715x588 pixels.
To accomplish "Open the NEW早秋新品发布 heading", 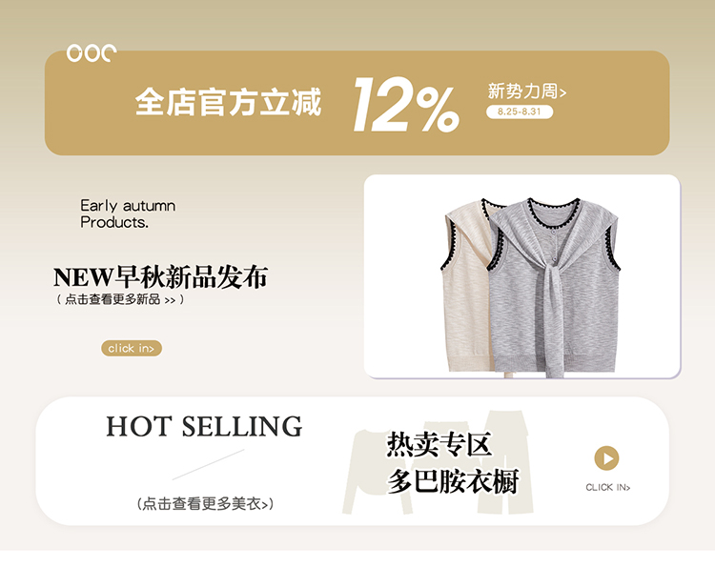I will [160, 276].
